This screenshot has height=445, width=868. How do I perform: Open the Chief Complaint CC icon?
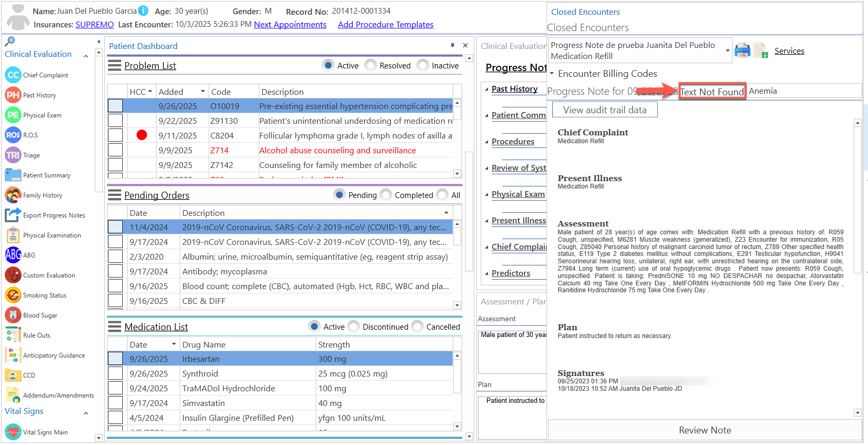coord(13,75)
